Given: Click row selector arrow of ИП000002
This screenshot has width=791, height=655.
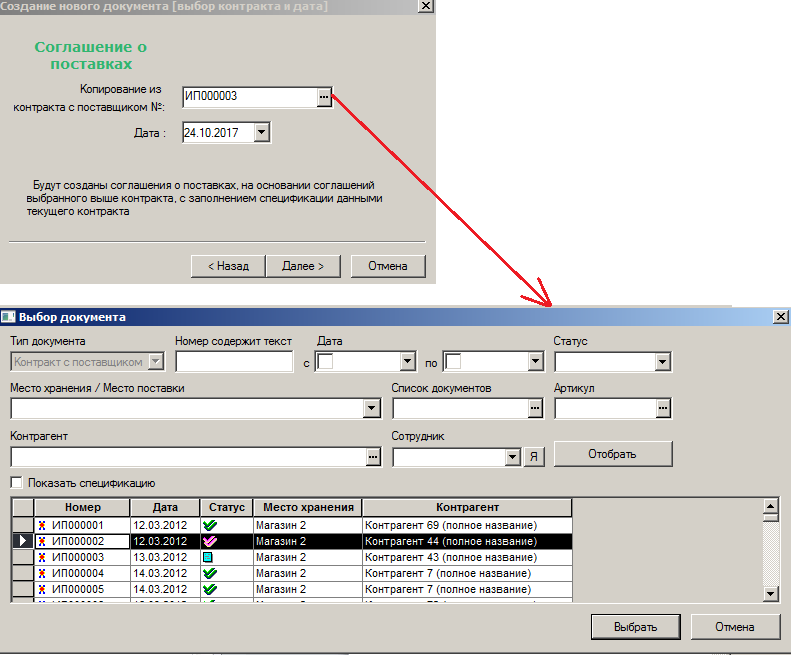Looking at the screenshot, I should pyautogui.click(x=23, y=541).
